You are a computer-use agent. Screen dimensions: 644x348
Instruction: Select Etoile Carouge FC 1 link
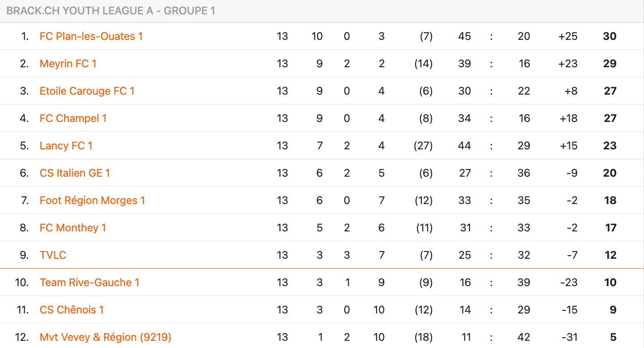coord(87,91)
